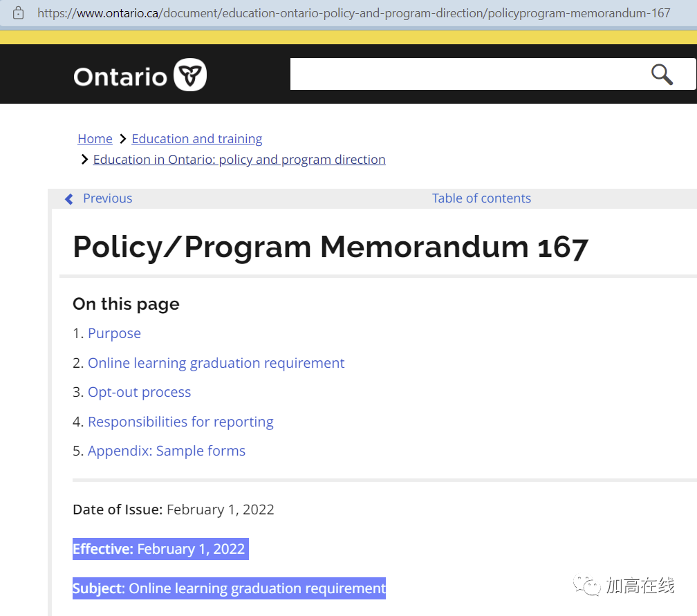Click highlighted Effective: February 1, 2022 text

(x=160, y=549)
